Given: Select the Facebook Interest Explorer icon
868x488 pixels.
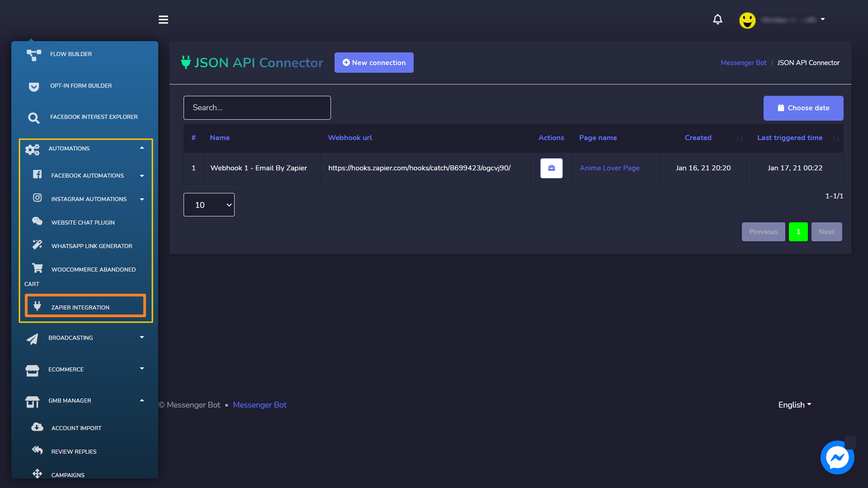Looking at the screenshot, I should click(33, 117).
